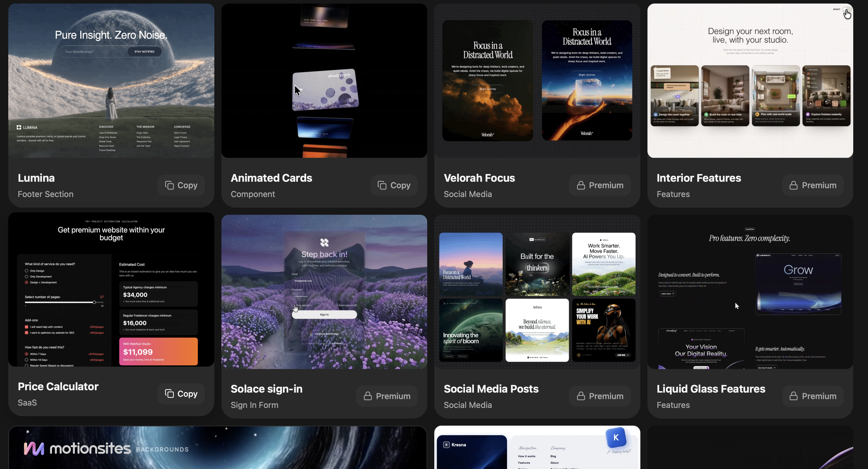The height and width of the screenshot is (469, 868).
Task: Click the Kresna logo icon
Action: point(446,445)
